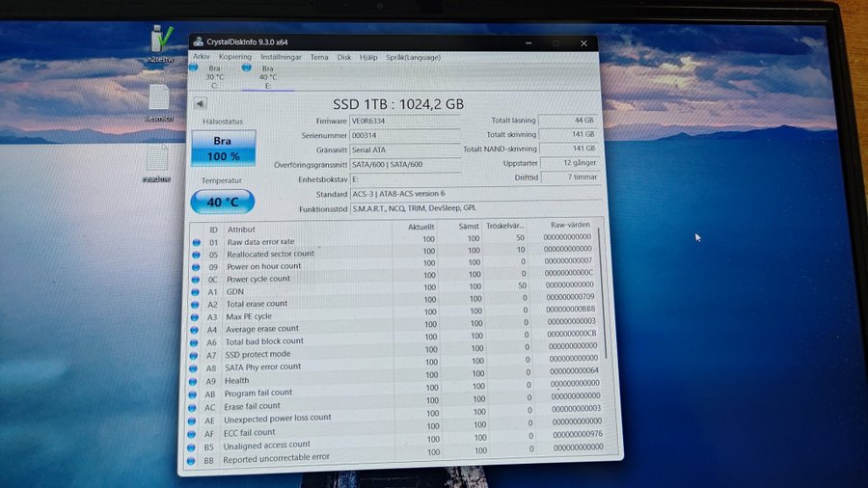The width and height of the screenshot is (868, 488).
Task: Click the blue status dot for SATA Phy error count
Action: coord(193,368)
